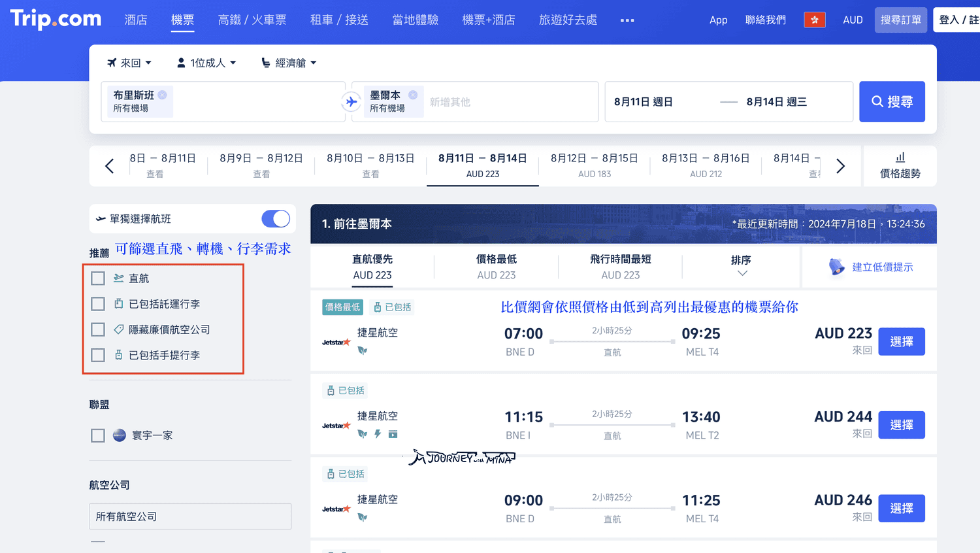Go to 機票+酒店 in navigation
The width and height of the screenshot is (980, 553).
[x=489, y=20]
